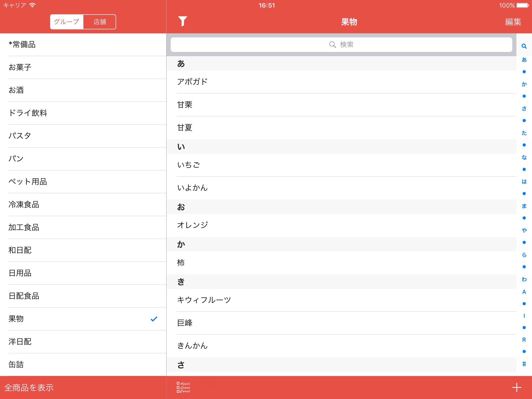Toggle the checked 果物 group
The height and width of the screenshot is (399, 532).
click(83, 319)
